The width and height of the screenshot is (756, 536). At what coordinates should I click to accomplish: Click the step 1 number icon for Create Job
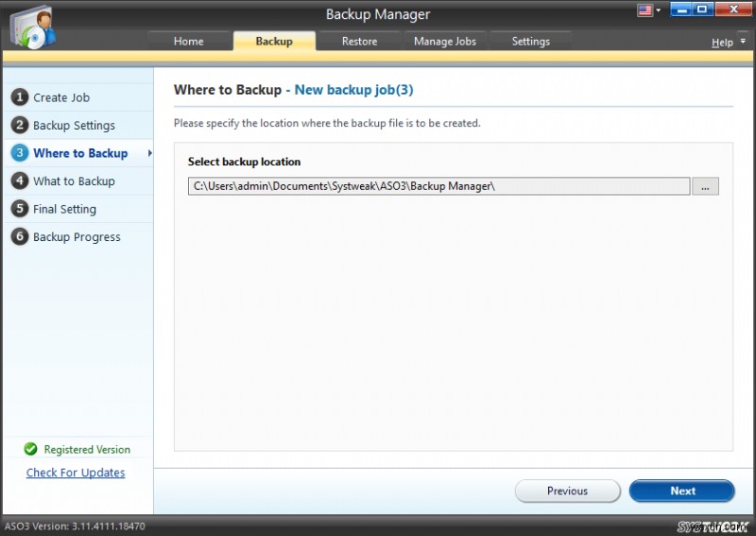20,97
